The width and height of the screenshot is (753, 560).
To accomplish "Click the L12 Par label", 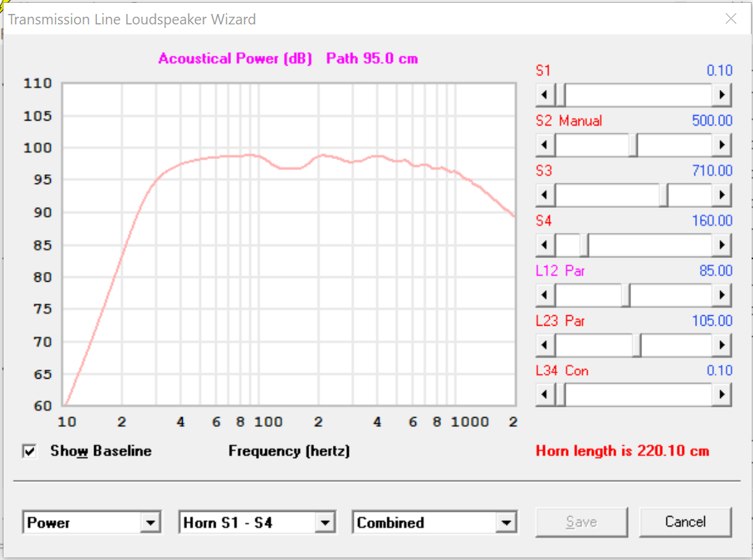I will pyautogui.click(x=560, y=271).
